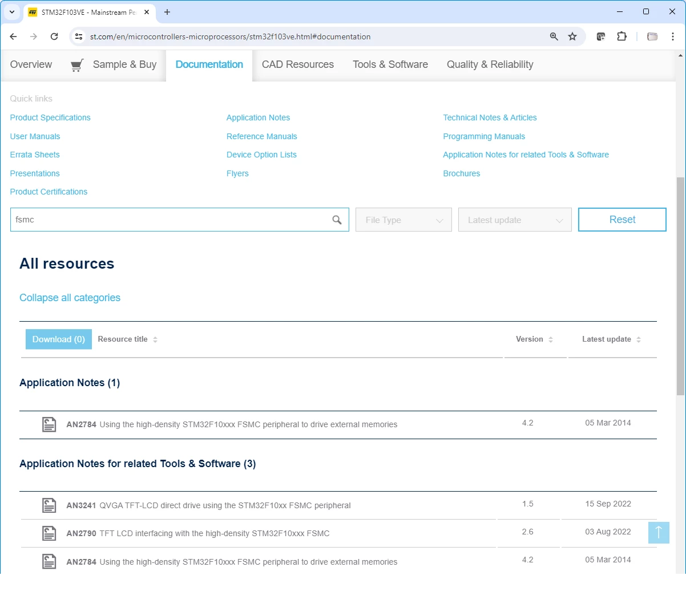Sort by Version column

[534, 339]
